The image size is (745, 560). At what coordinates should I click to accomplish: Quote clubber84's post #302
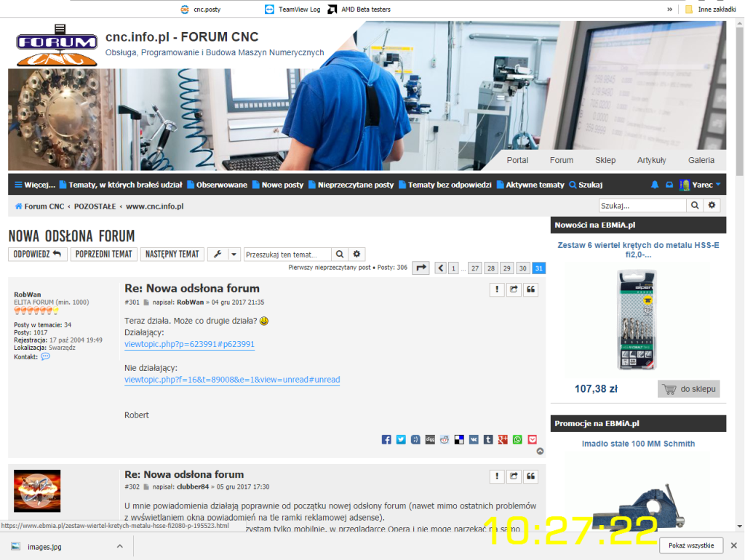coord(530,476)
